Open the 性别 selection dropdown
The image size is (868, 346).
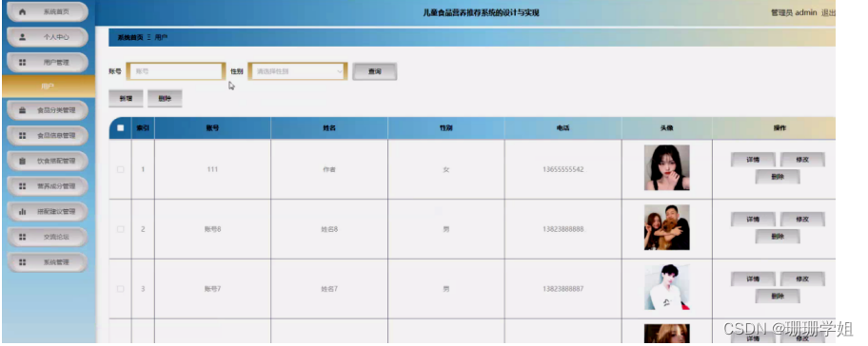click(298, 71)
